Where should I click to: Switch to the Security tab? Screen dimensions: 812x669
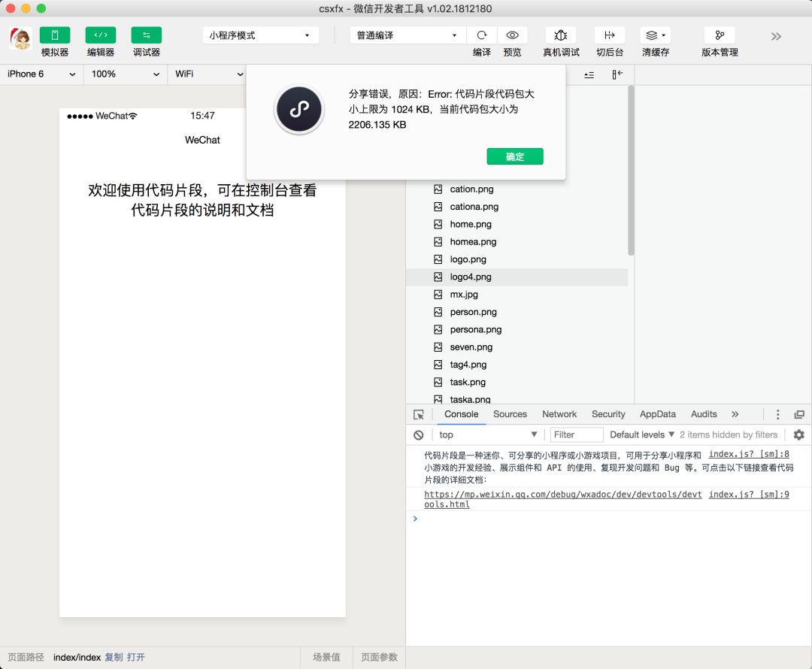(608, 414)
